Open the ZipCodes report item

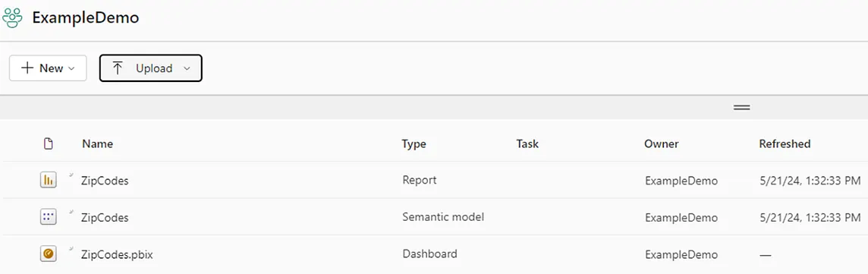(x=105, y=181)
